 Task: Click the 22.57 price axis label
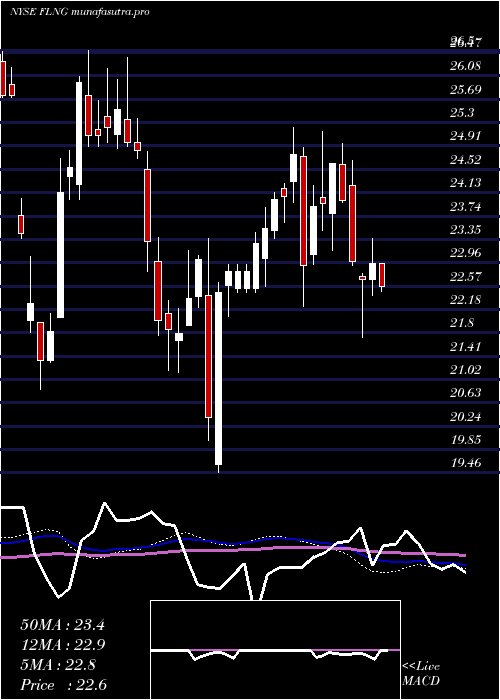point(466,276)
